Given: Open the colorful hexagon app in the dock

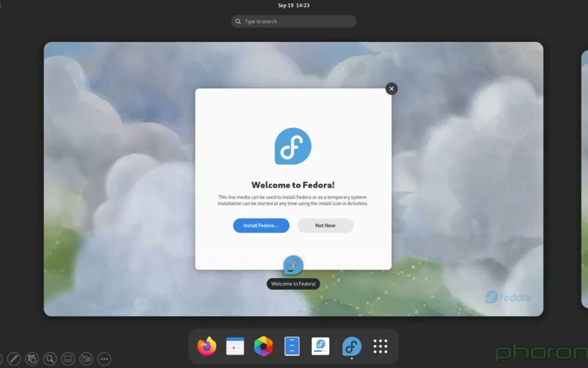Looking at the screenshot, I should tap(263, 346).
